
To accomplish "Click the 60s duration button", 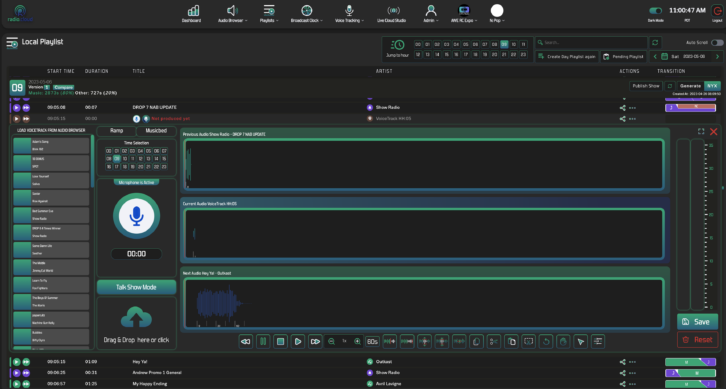I will tap(372, 342).
